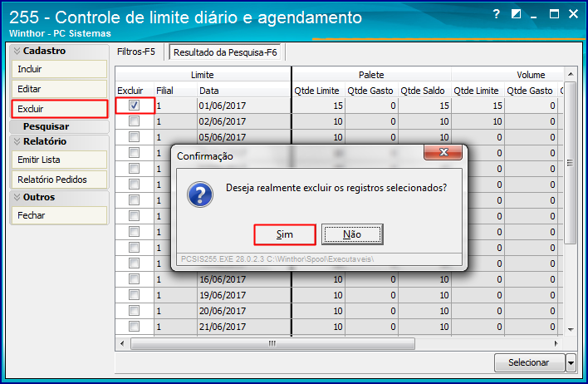Image resolution: width=588 pixels, height=384 pixels.
Task: Select the 05/06/2017 date cell
Action: (243, 137)
